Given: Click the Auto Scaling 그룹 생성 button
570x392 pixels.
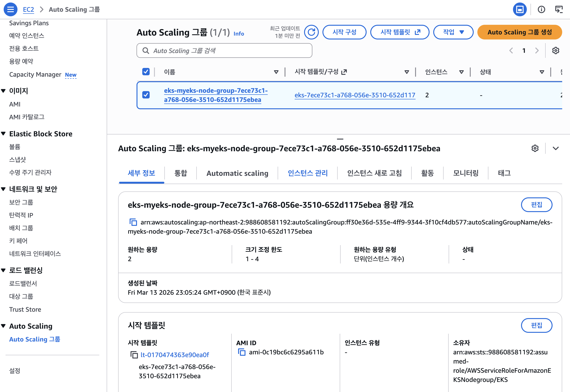Looking at the screenshot, I should [x=519, y=32].
